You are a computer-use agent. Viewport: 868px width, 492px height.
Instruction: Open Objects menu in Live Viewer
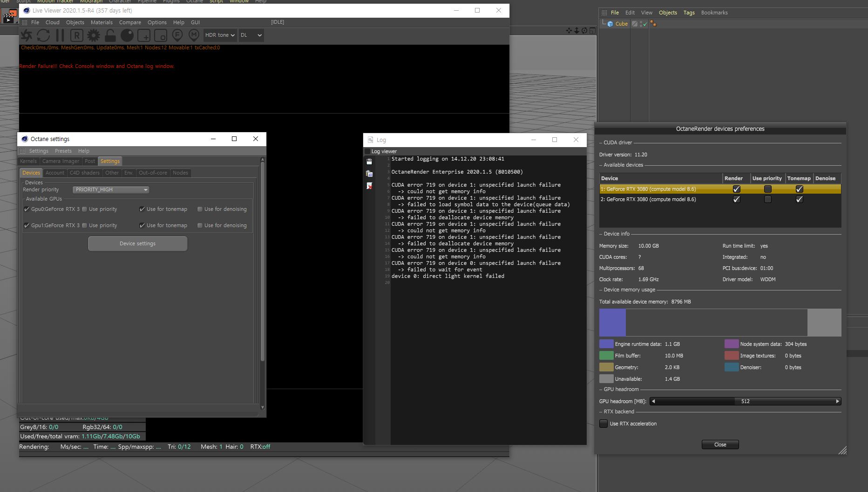(x=75, y=22)
